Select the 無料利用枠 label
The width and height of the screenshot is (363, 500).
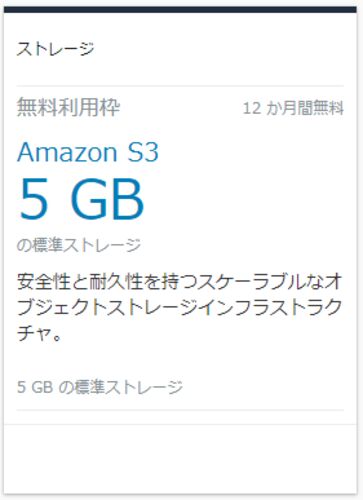68,107
